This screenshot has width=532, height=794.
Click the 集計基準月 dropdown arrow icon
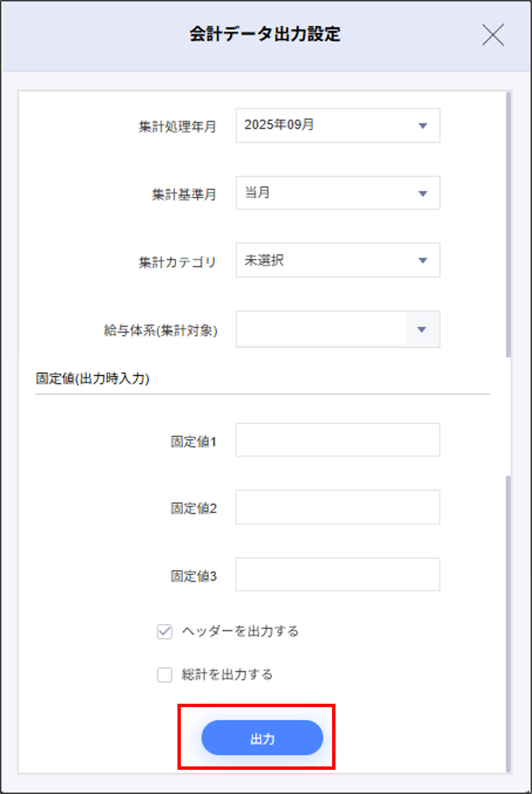point(422,193)
